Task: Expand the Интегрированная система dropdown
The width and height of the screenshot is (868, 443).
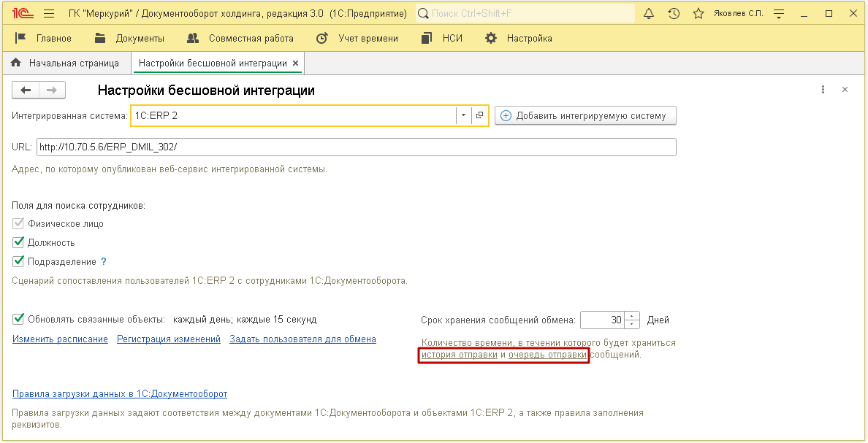Action: point(463,115)
